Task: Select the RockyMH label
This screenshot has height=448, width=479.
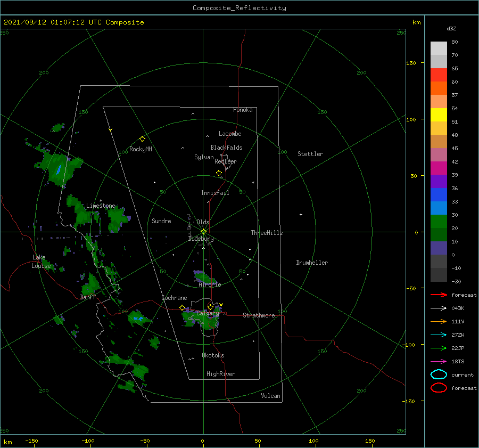Action: [x=141, y=149]
